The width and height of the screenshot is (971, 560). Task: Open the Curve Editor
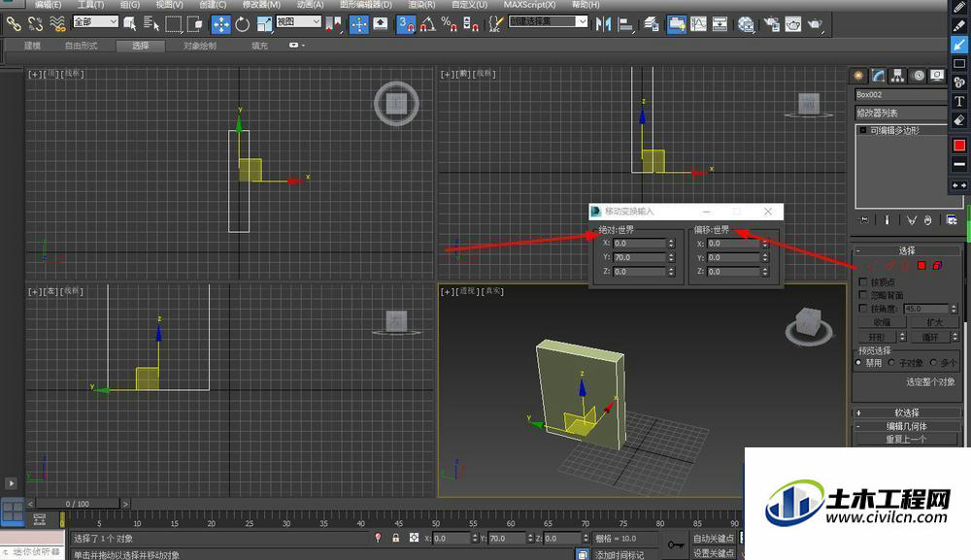point(698,24)
